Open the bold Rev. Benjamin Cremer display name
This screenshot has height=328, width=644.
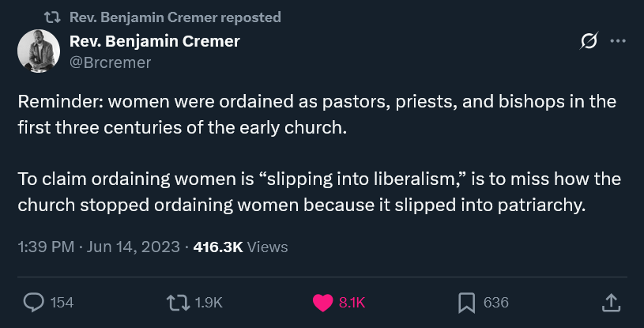click(155, 41)
